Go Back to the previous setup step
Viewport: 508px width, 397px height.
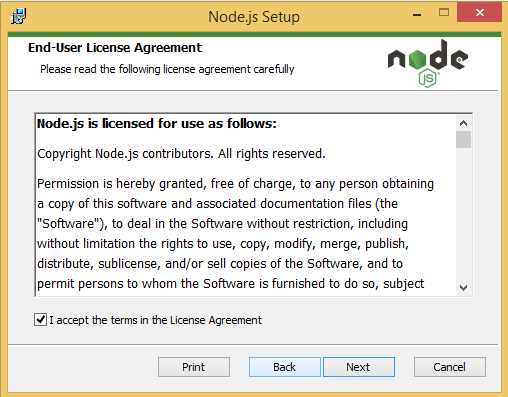[285, 367]
